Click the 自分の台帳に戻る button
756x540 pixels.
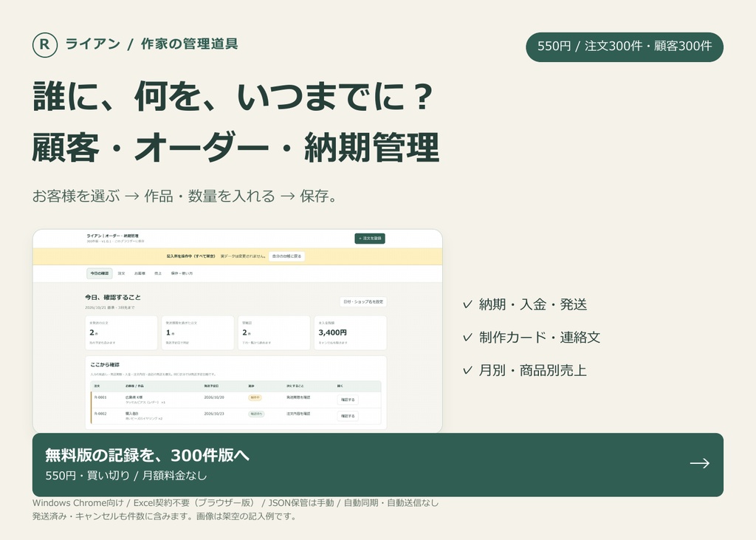click(286, 256)
